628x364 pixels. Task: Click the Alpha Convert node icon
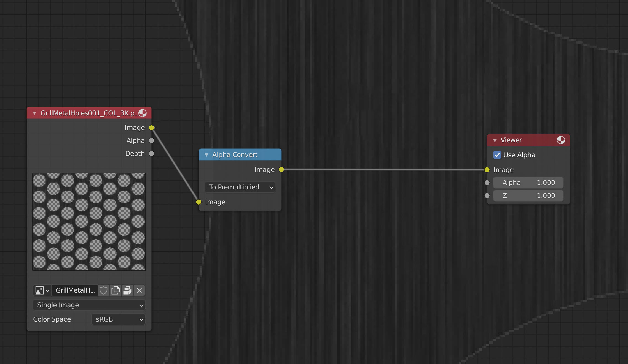tap(207, 154)
